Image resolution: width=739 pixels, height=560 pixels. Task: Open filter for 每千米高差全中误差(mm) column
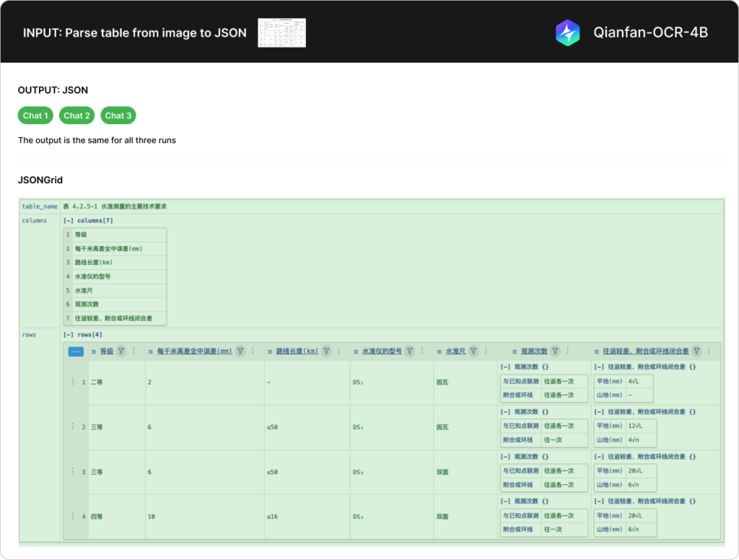pos(240,351)
